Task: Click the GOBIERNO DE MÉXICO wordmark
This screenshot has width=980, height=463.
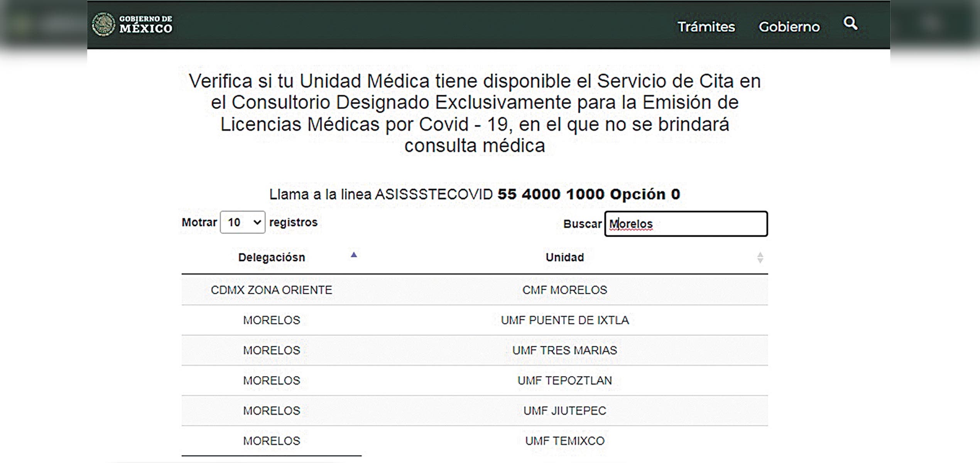Action: (x=145, y=24)
